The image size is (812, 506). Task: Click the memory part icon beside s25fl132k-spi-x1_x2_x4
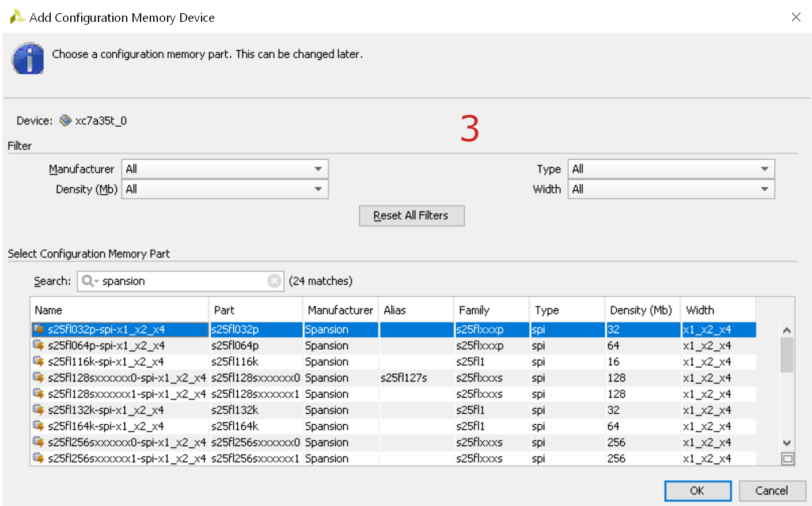pyautogui.click(x=39, y=410)
